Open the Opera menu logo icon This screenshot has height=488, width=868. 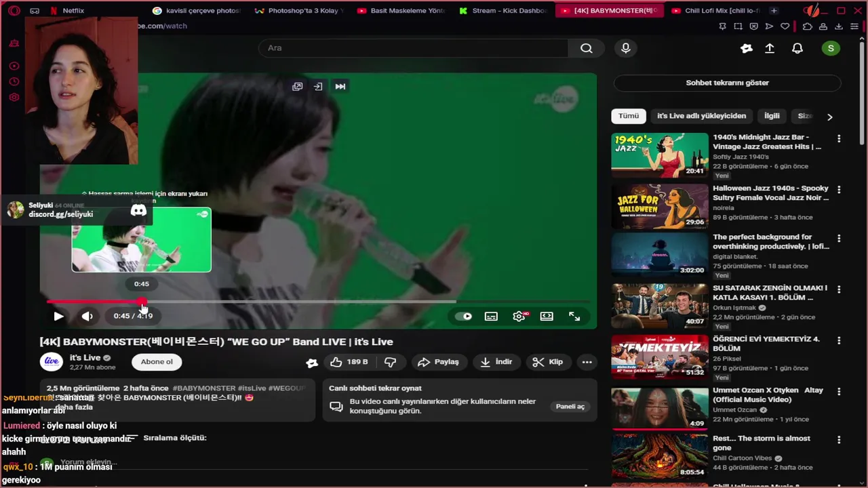pyautogui.click(x=14, y=11)
